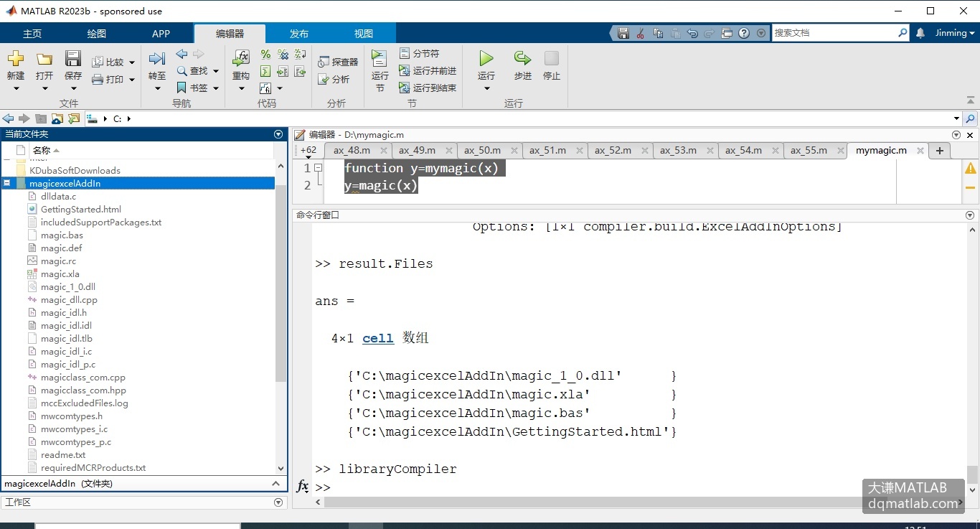This screenshot has height=529, width=980.
Task: Click the address bar back arrow
Action: click(8, 118)
